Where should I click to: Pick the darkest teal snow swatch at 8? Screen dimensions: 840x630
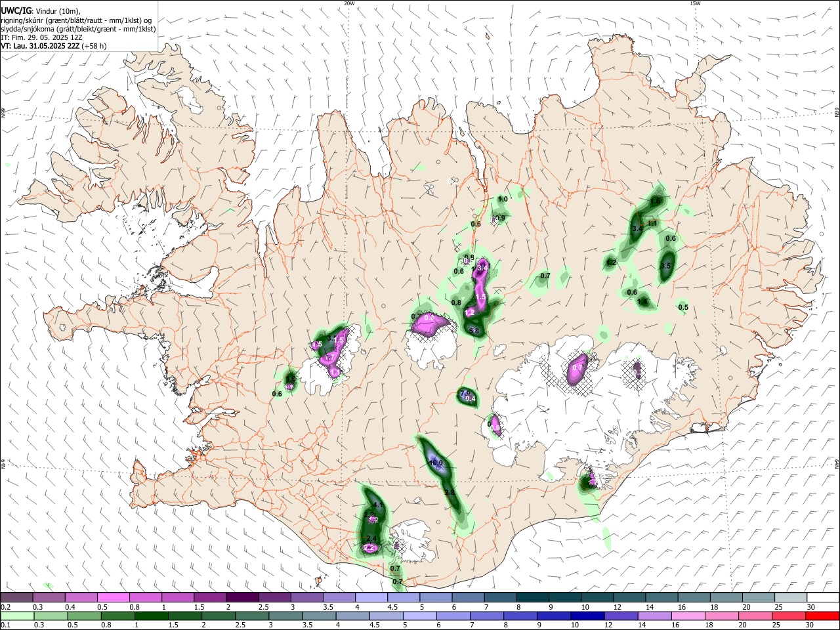(x=533, y=598)
